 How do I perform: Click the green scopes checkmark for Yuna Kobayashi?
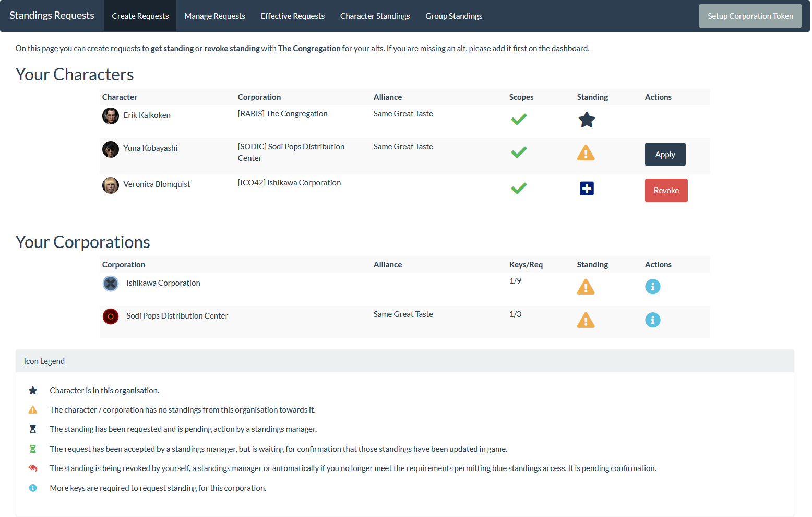point(519,152)
